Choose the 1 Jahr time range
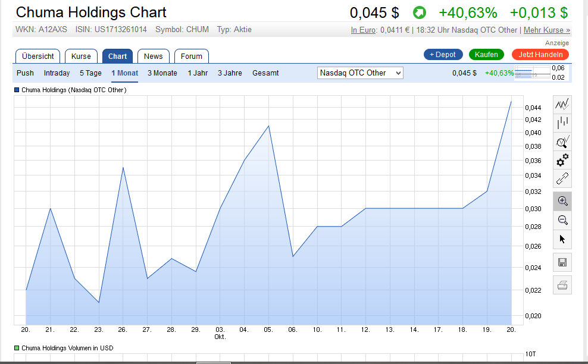 [198, 73]
